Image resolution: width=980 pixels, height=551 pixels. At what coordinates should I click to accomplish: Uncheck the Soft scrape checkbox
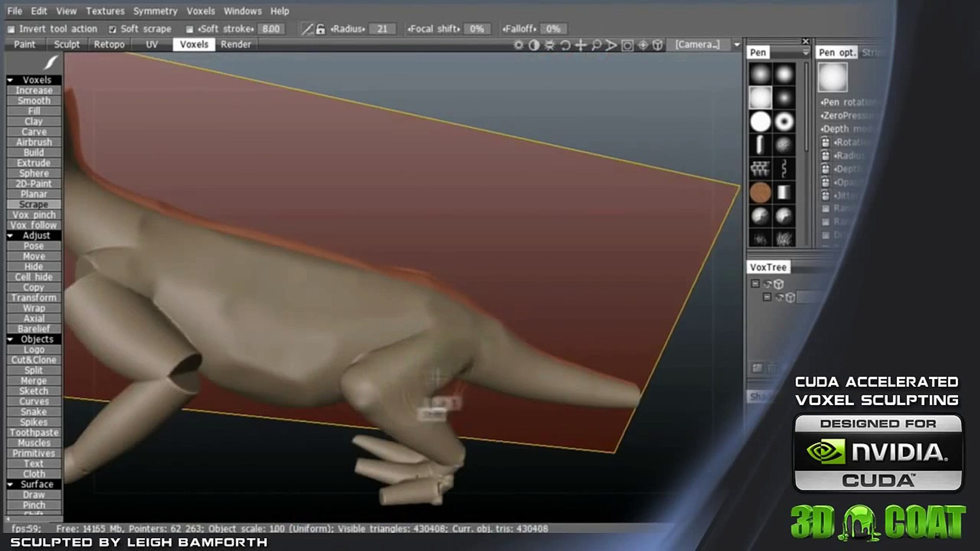(x=113, y=30)
